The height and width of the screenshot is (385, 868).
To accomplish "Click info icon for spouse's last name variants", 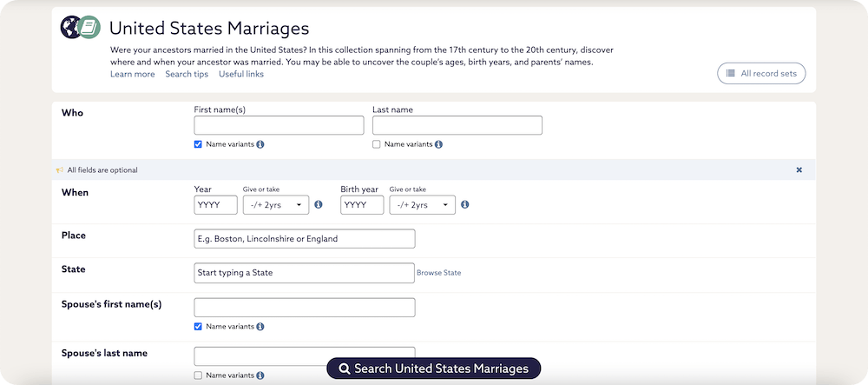I will pyautogui.click(x=260, y=375).
